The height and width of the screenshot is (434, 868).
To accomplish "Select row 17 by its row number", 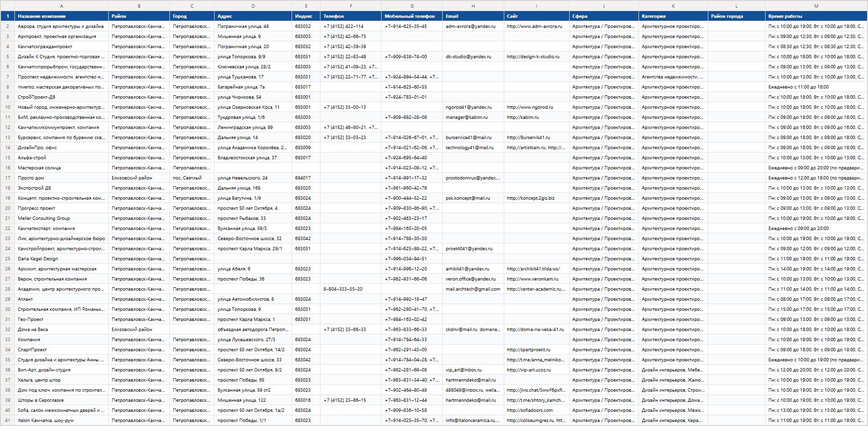I will click(x=8, y=178).
